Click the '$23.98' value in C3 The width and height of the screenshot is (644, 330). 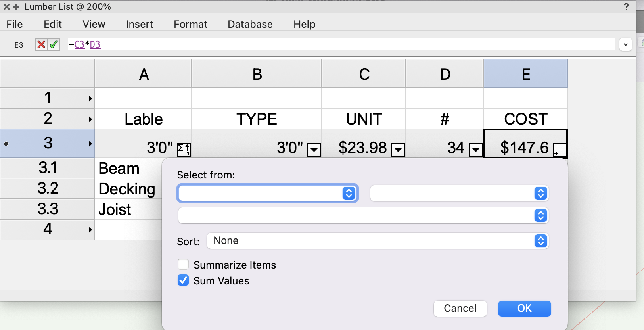click(x=362, y=148)
